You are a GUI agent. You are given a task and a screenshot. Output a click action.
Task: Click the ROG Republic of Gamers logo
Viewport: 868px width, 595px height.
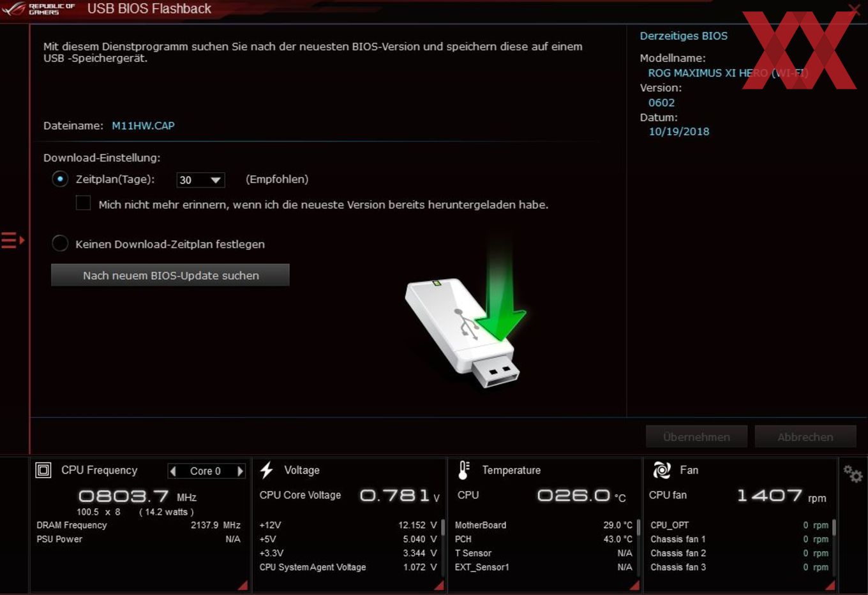click(x=38, y=9)
